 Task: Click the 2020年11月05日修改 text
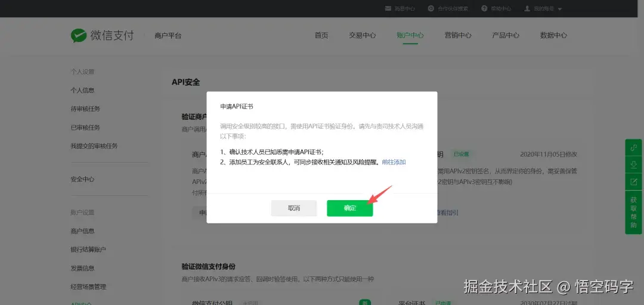pyautogui.click(x=549, y=154)
